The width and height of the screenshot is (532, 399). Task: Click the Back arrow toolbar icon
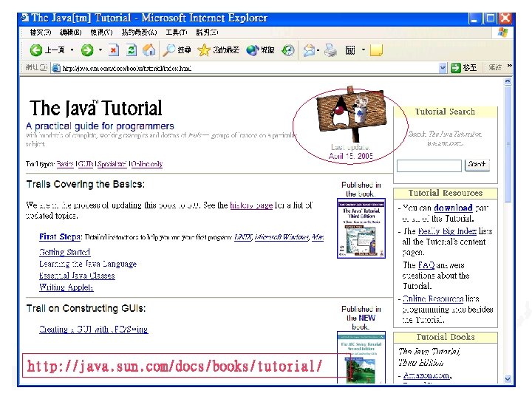pyautogui.click(x=35, y=50)
